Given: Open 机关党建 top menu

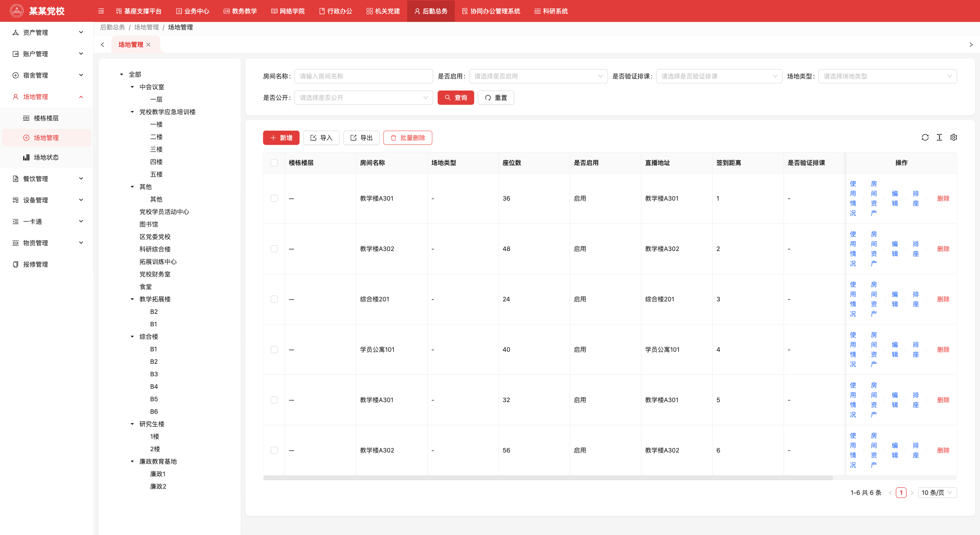Looking at the screenshot, I should point(383,11).
